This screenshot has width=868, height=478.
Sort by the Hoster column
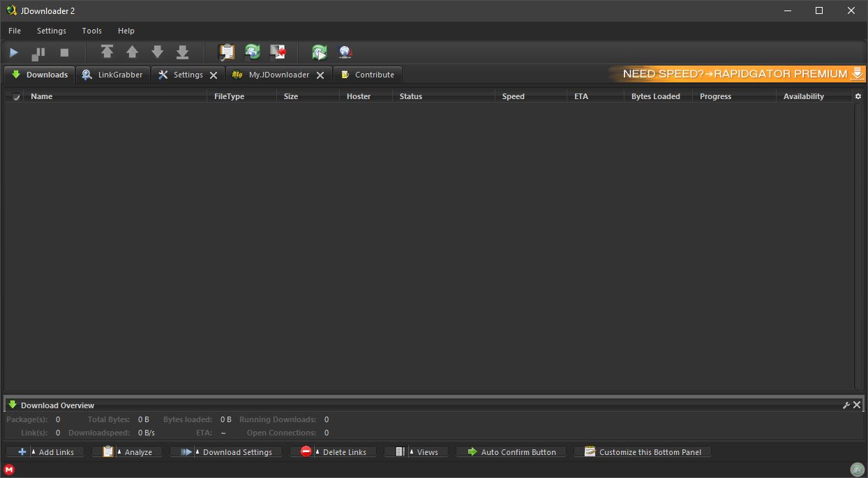coord(366,96)
